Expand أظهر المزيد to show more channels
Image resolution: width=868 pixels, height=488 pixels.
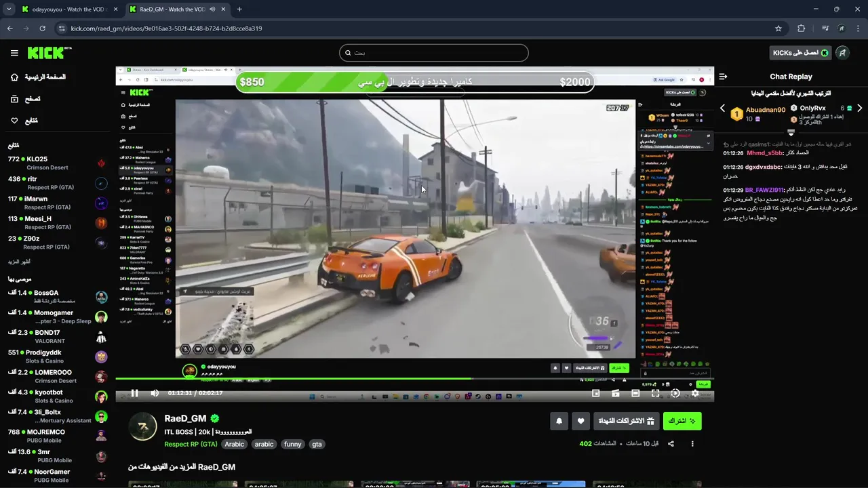point(19,262)
